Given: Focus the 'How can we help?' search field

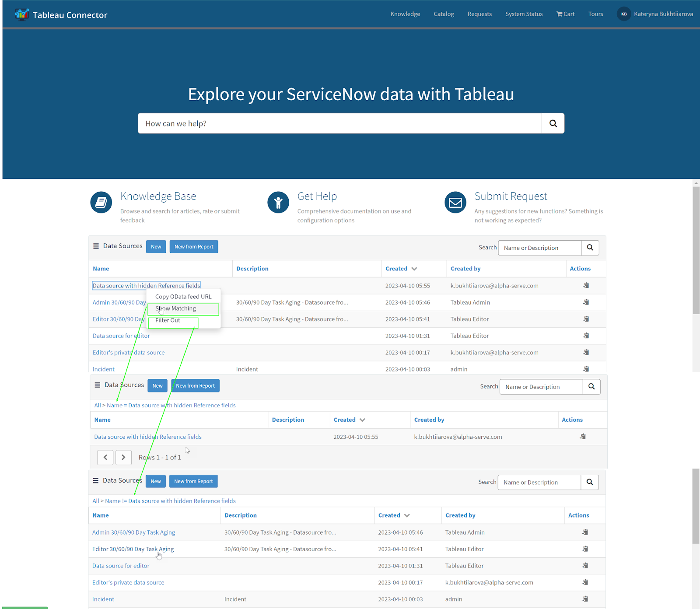Looking at the screenshot, I should 340,123.
